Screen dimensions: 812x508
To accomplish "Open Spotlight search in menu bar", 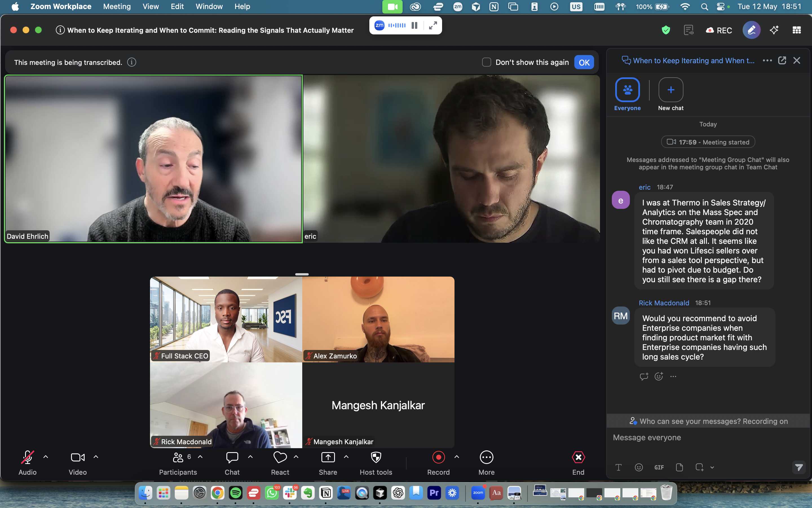I will click(704, 7).
